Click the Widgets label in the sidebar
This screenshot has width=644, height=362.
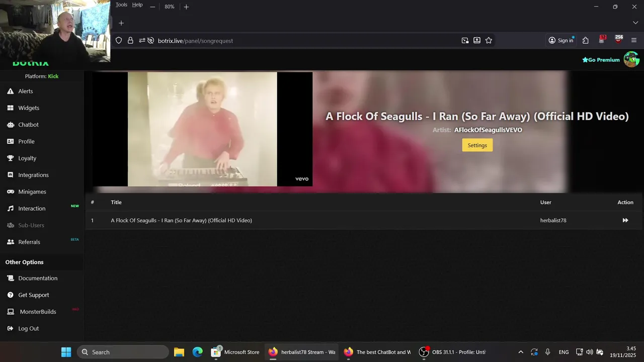pyautogui.click(x=29, y=108)
